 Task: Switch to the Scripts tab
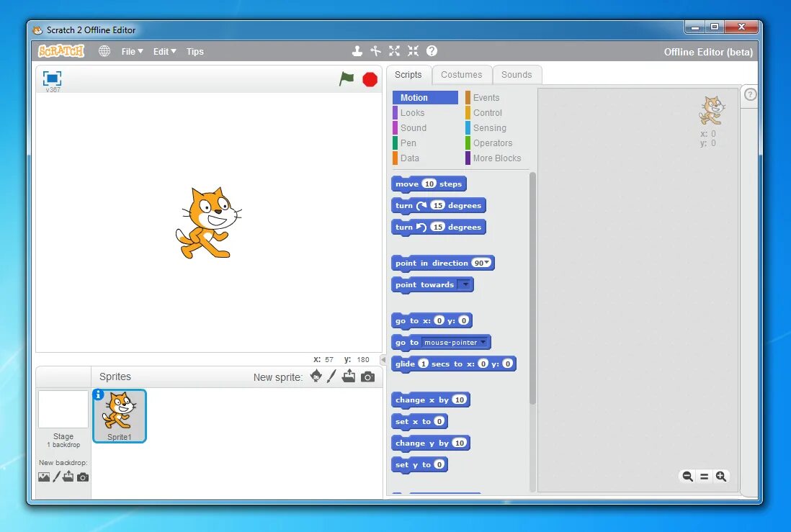[408, 75]
